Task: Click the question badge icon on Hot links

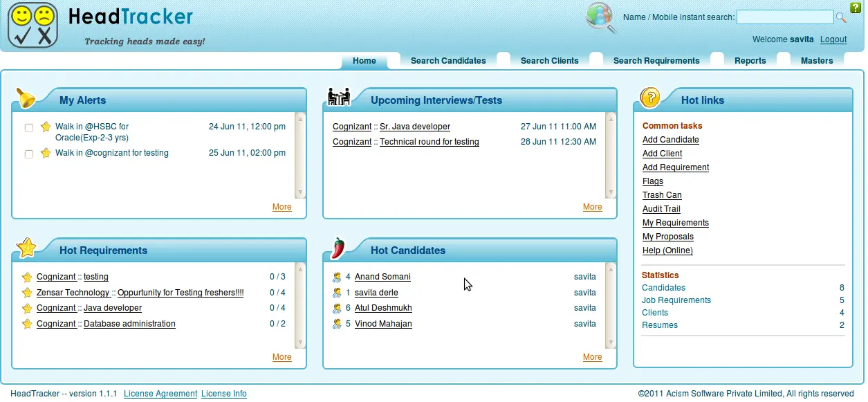Action: pyautogui.click(x=649, y=98)
